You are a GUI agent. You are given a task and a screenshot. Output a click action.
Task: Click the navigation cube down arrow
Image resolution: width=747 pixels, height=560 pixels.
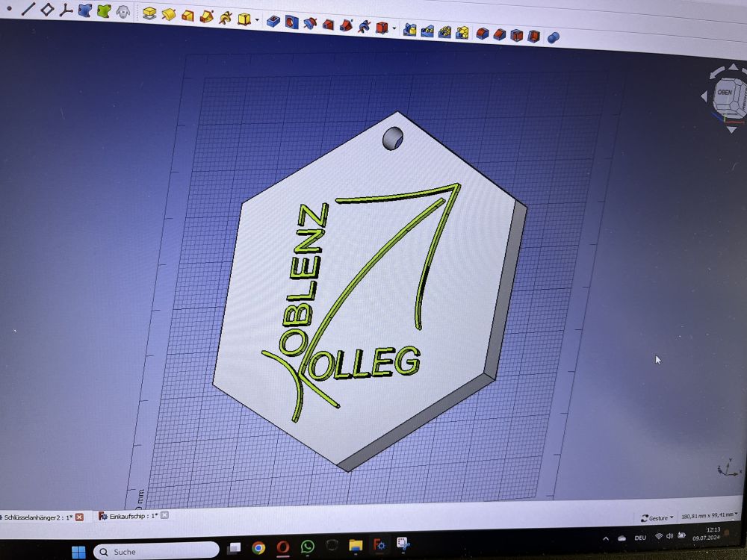pyautogui.click(x=731, y=129)
